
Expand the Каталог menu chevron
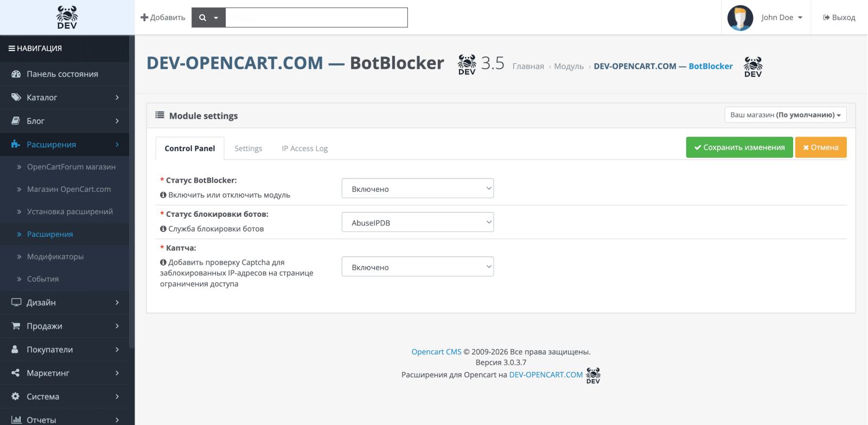point(117,98)
